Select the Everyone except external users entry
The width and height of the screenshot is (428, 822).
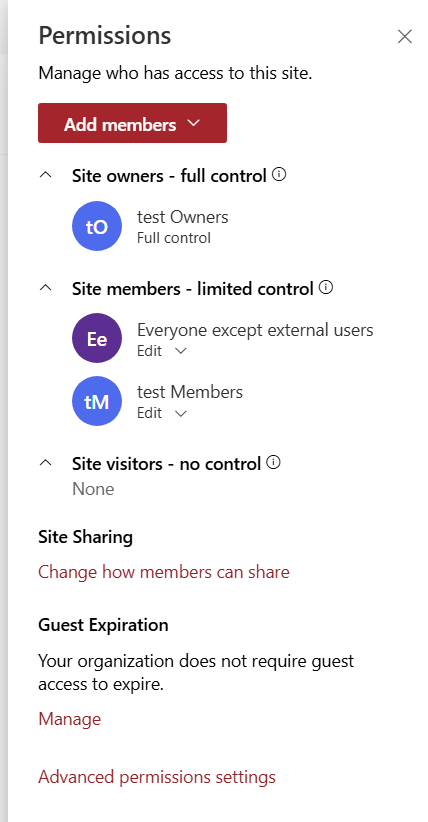click(255, 330)
